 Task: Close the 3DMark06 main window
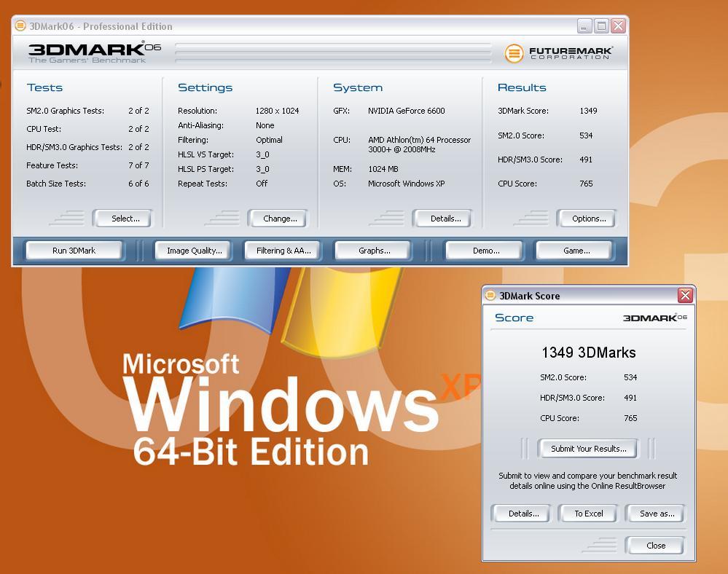(618, 26)
